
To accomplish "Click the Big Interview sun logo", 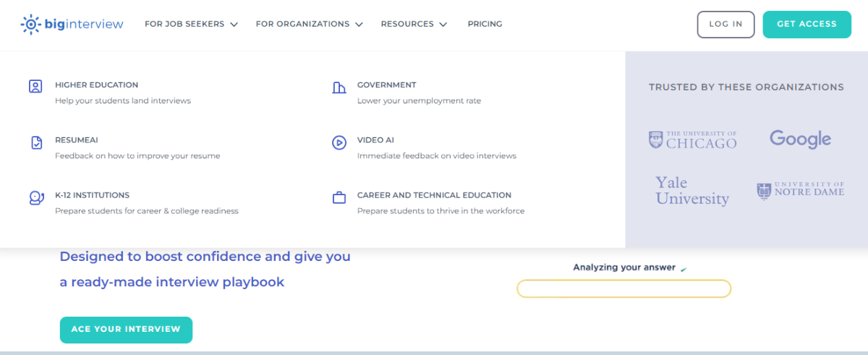I will pyautogui.click(x=30, y=24).
